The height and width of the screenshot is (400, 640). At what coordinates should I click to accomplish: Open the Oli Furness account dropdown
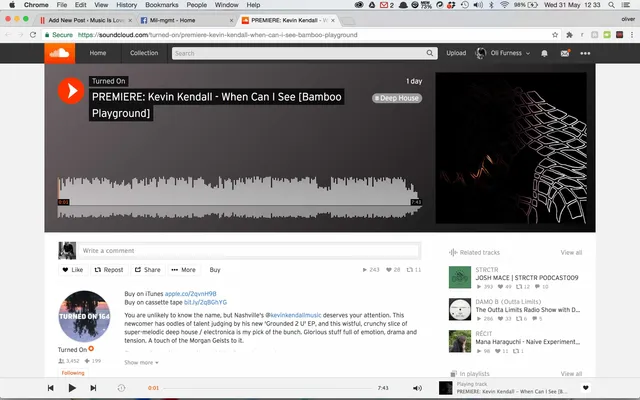502,53
